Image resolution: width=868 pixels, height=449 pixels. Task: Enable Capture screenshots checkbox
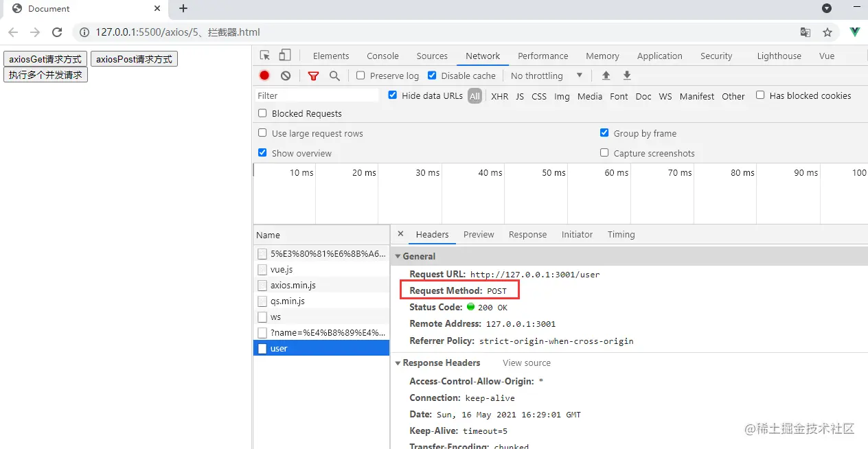(604, 153)
